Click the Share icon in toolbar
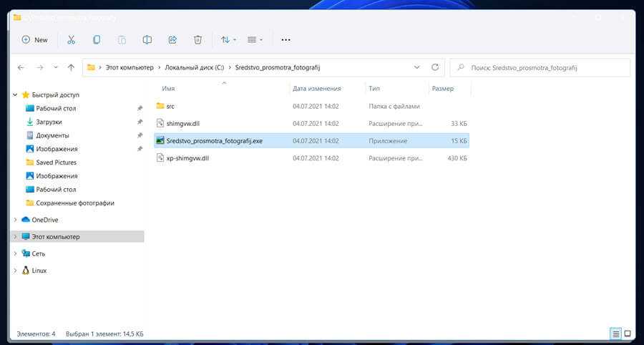This screenshot has height=345, width=644. click(172, 40)
